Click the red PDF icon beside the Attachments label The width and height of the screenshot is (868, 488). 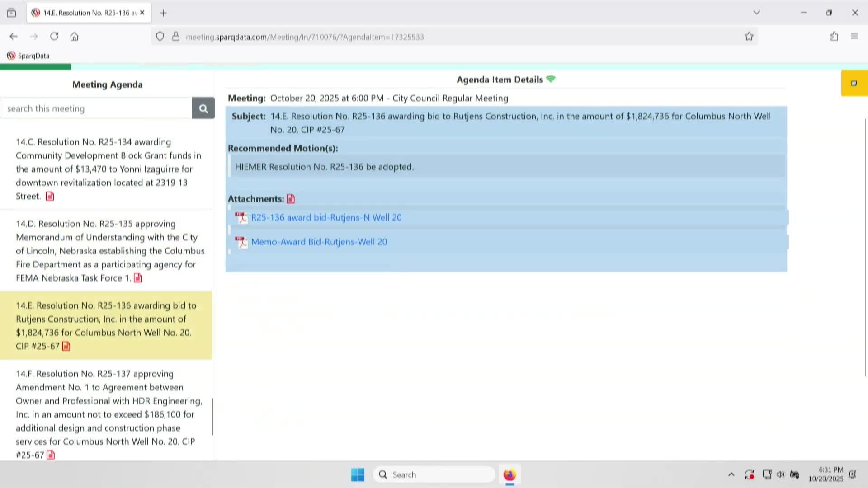pyautogui.click(x=291, y=199)
